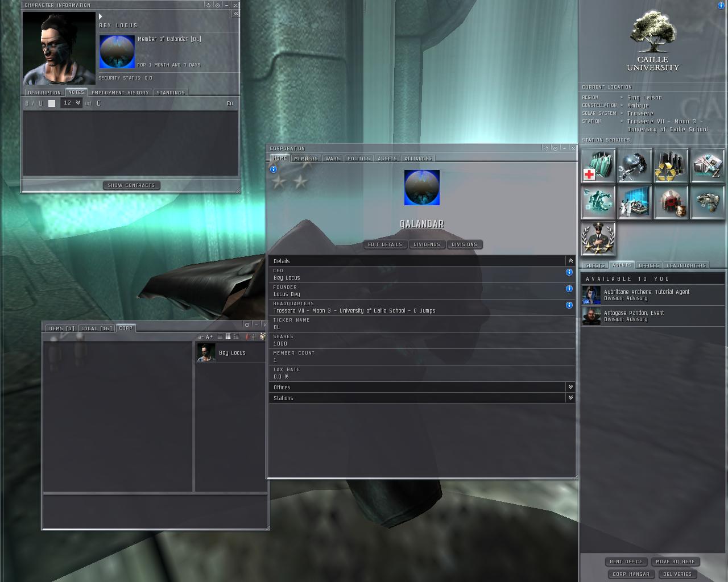Screen dimensions: 728x582
Task: Switch chat to text-only message view
Action: [220, 337]
